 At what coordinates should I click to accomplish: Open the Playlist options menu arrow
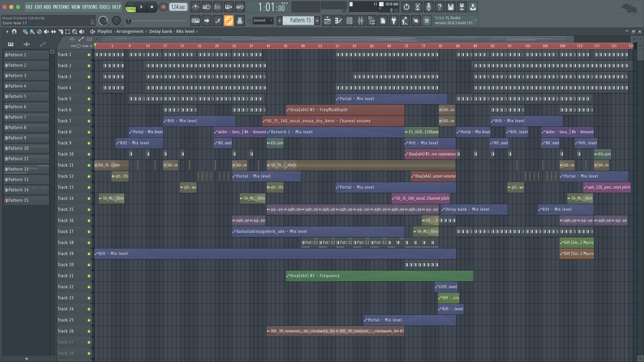(x=7, y=32)
